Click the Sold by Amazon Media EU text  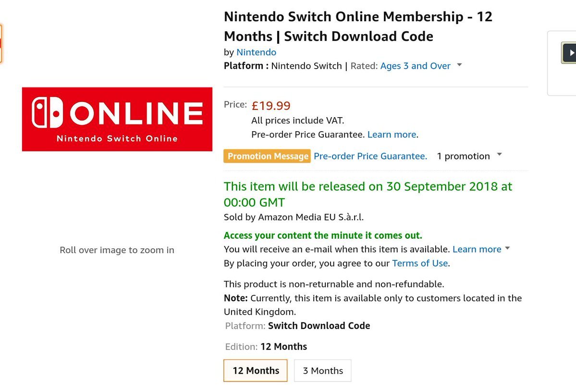(294, 217)
